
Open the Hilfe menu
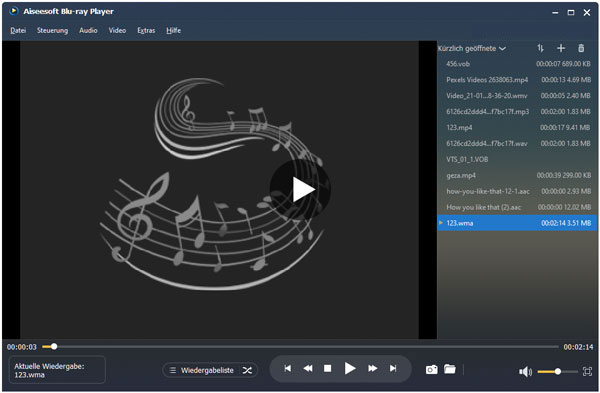(x=174, y=30)
